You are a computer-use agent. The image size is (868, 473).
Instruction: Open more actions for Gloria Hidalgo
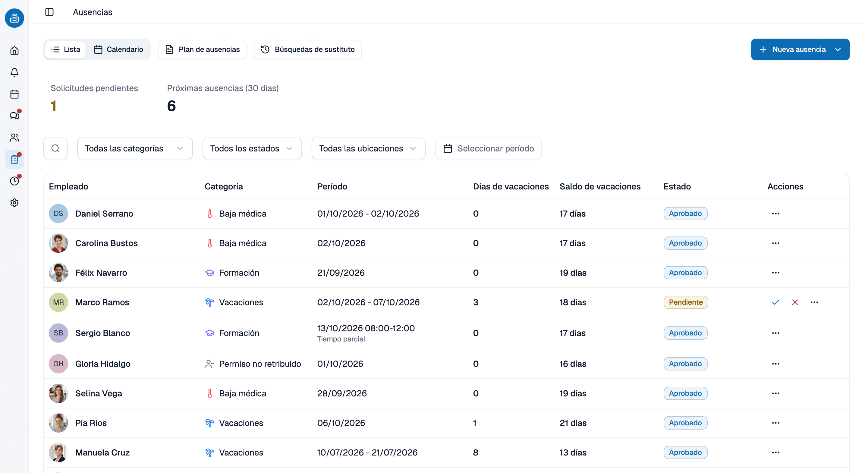click(x=776, y=364)
